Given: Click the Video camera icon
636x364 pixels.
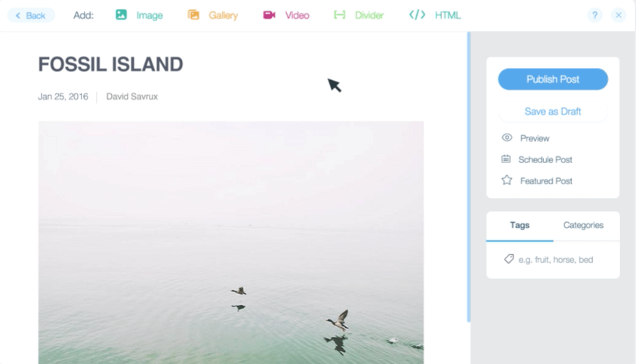Looking at the screenshot, I should pyautogui.click(x=269, y=15).
